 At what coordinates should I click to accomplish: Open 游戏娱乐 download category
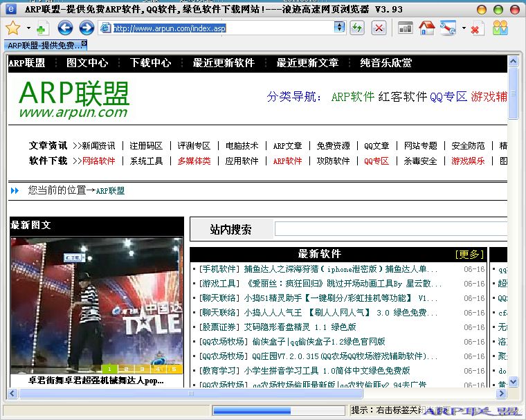[x=468, y=161]
